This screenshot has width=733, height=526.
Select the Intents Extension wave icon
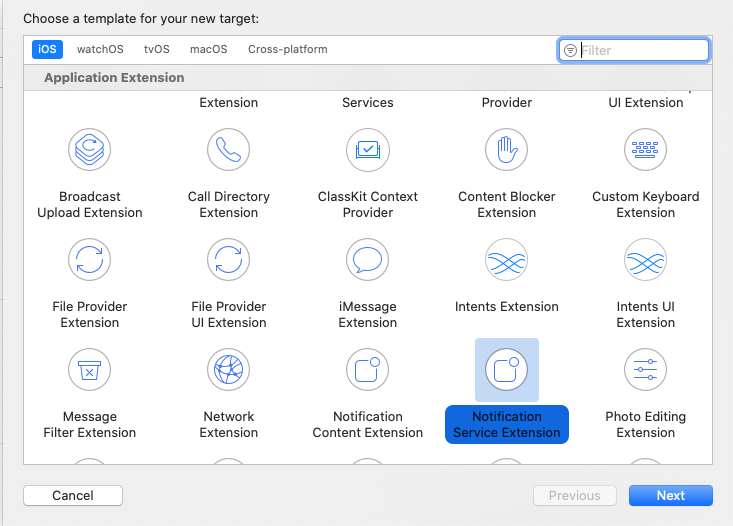pyautogui.click(x=507, y=259)
